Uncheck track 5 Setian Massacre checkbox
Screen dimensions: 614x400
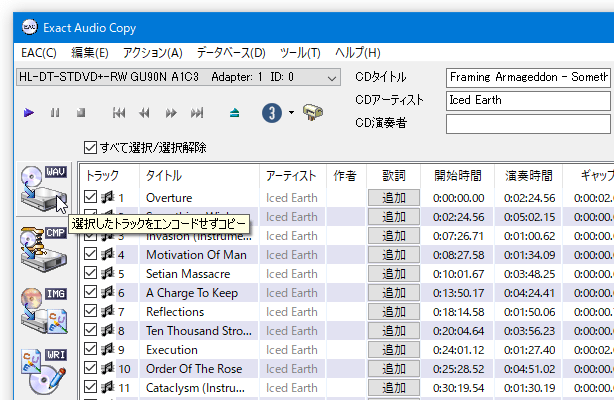(x=90, y=273)
